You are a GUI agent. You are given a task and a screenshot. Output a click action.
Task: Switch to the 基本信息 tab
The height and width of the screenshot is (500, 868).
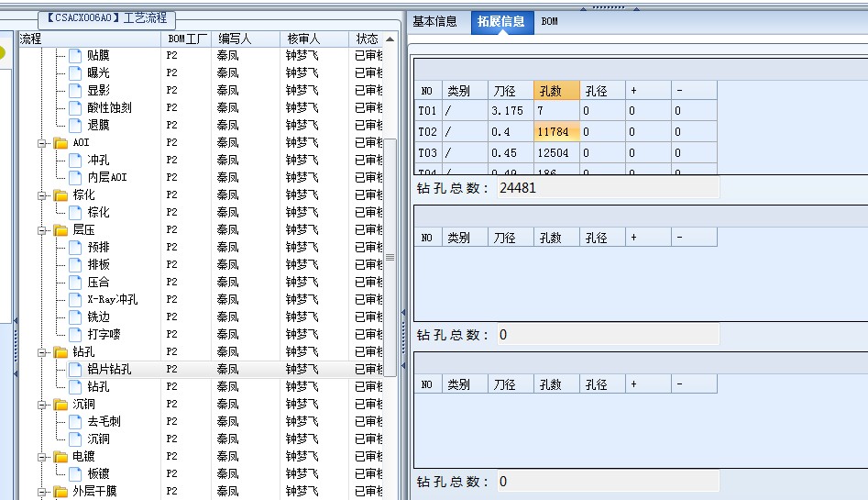[434, 21]
